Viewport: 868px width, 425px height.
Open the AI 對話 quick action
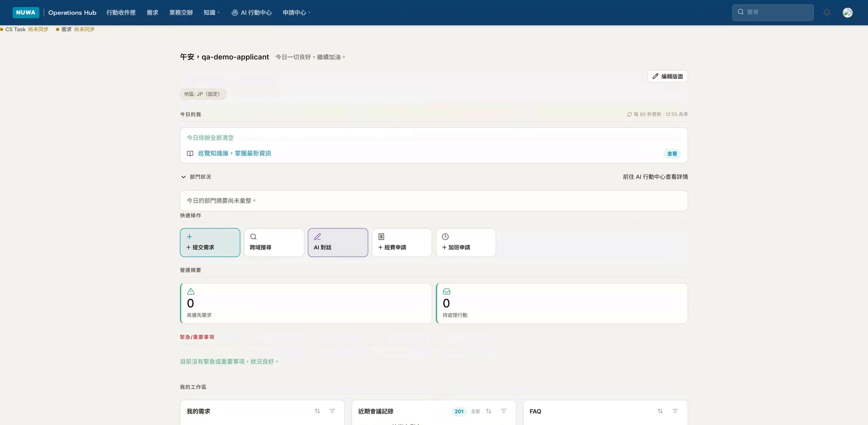click(x=338, y=242)
